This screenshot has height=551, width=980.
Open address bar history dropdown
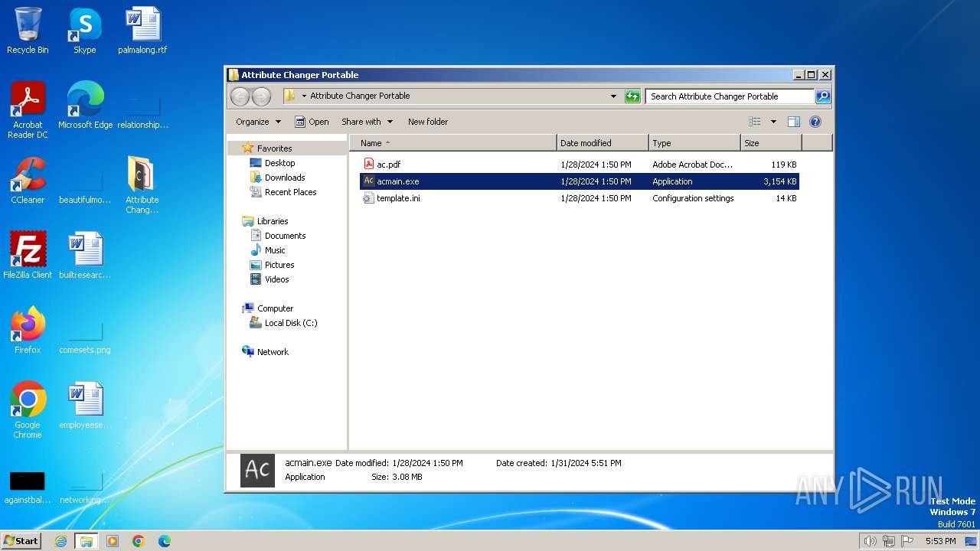613,96
